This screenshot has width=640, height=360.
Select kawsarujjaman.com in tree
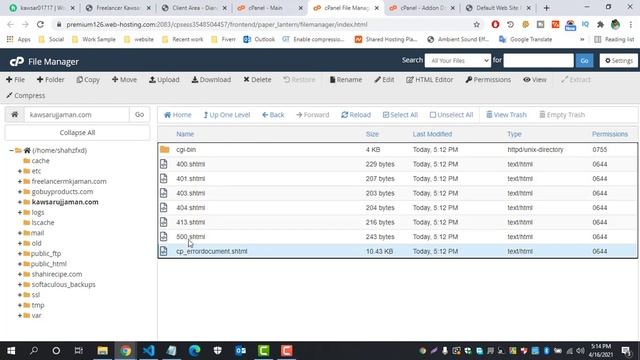pos(65,202)
